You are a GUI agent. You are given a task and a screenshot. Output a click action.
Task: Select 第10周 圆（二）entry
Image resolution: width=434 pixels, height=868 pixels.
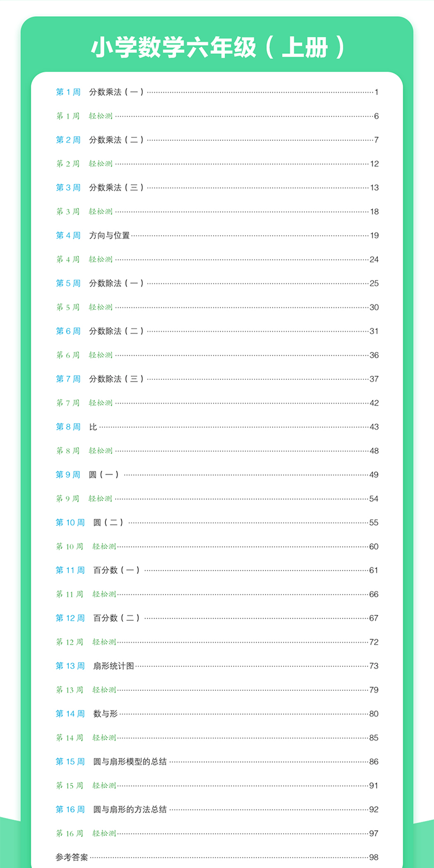[217, 522]
